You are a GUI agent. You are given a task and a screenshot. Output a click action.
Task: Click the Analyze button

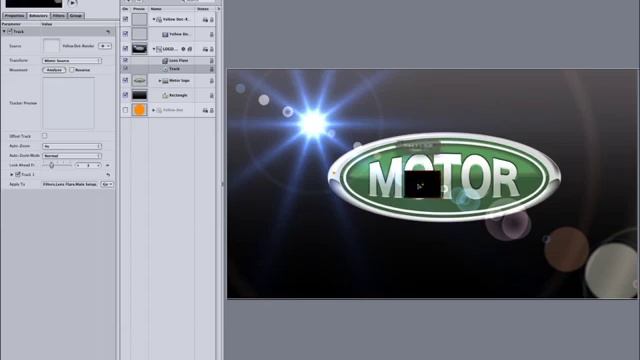coord(54,70)
